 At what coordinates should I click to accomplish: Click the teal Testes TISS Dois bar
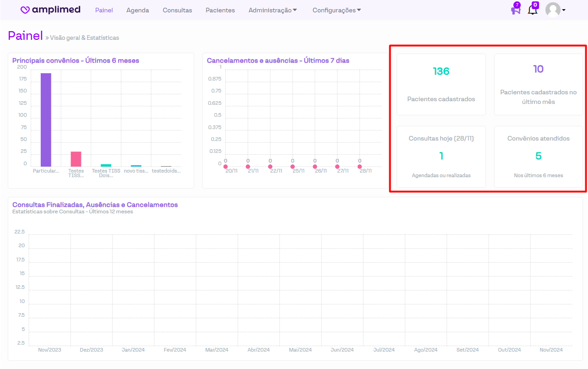[106, 165]
